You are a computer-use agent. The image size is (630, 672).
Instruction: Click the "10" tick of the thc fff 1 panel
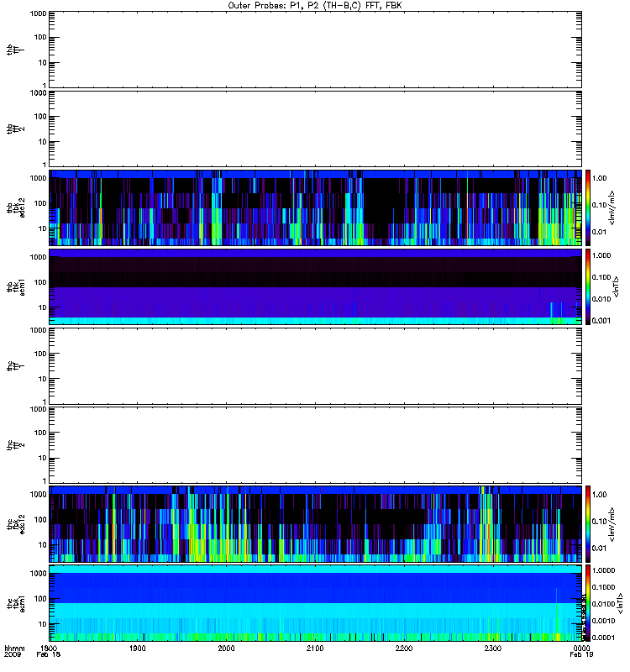43,379
